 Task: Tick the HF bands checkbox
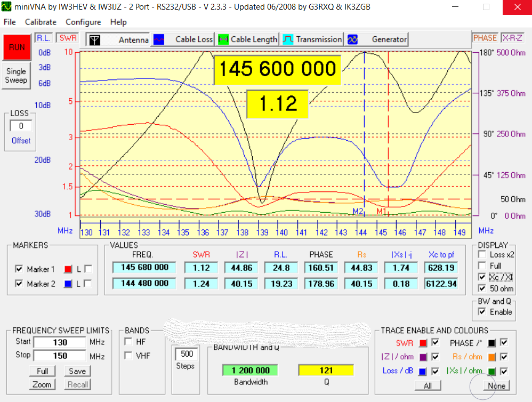pos(128,342)
